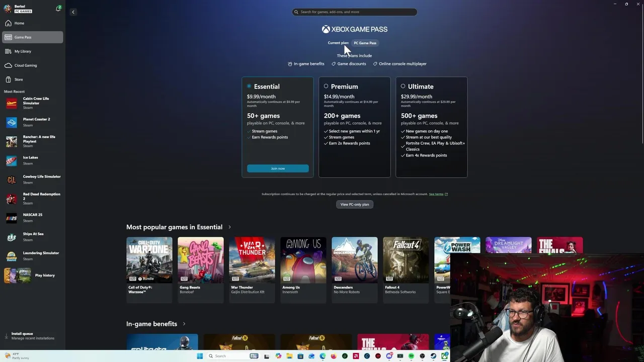The height and width of the screenshot is (362, 644).
Task: Click the back arrow button
Action: tap(73, 12)
